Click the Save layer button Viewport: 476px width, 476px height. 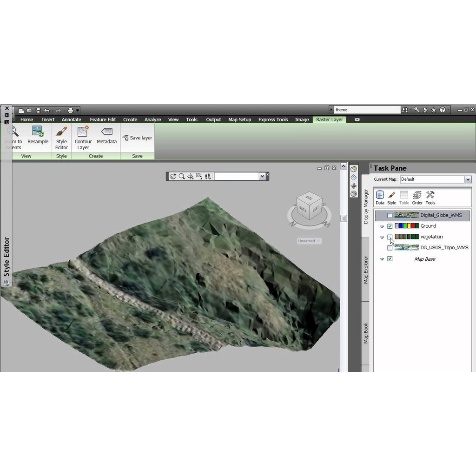click(137, 138)
